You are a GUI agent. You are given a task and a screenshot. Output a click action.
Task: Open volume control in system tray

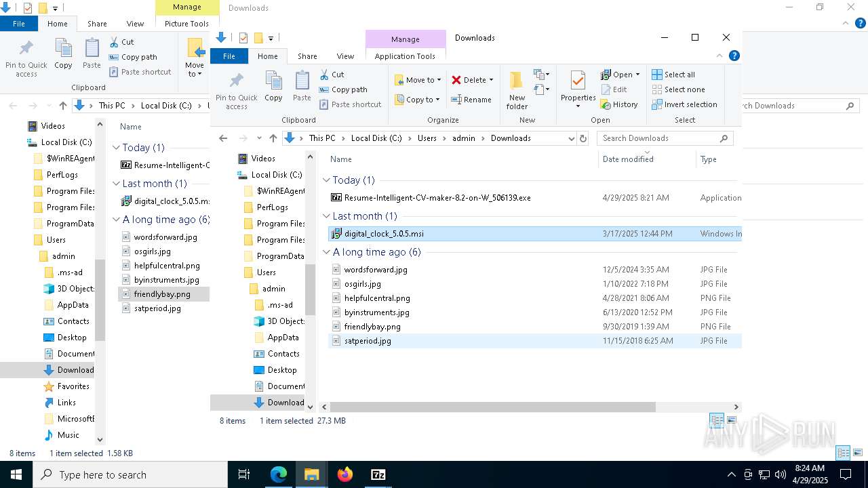pyautogui.click(x=781, y=474)
